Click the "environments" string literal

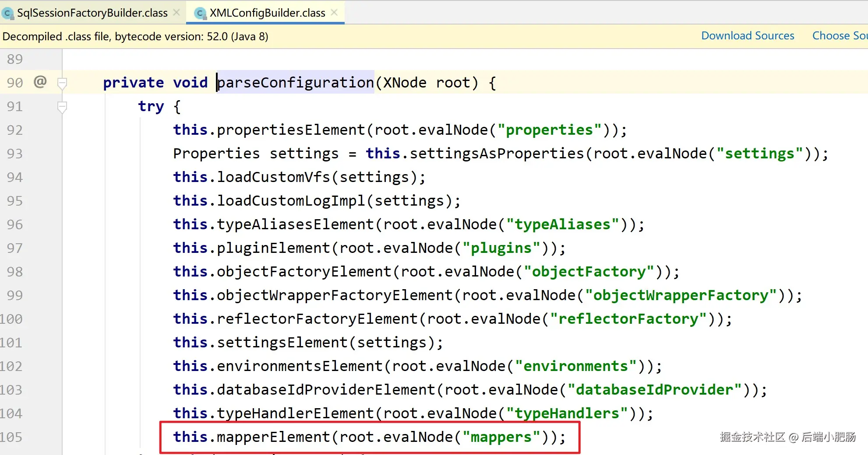[x=575, y=366]
